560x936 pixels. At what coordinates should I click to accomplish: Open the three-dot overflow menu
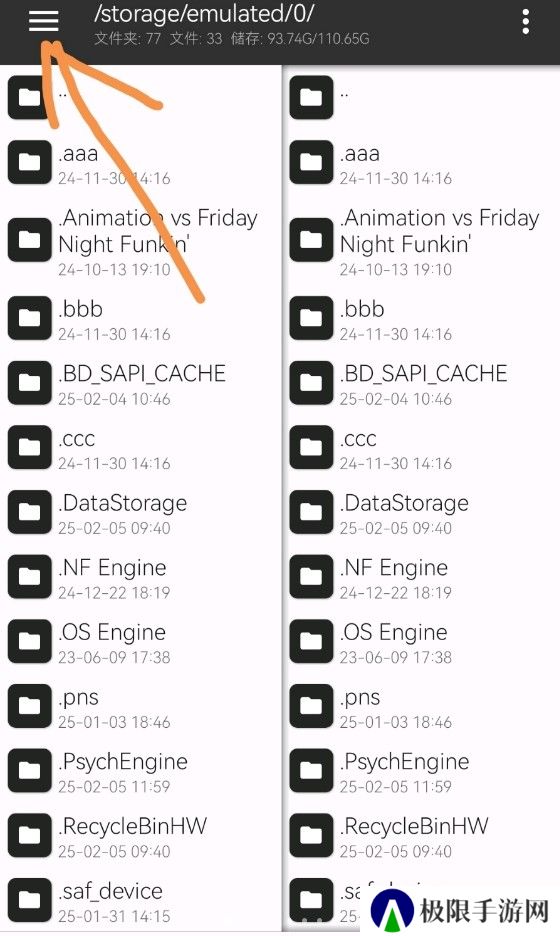(525, 21)
